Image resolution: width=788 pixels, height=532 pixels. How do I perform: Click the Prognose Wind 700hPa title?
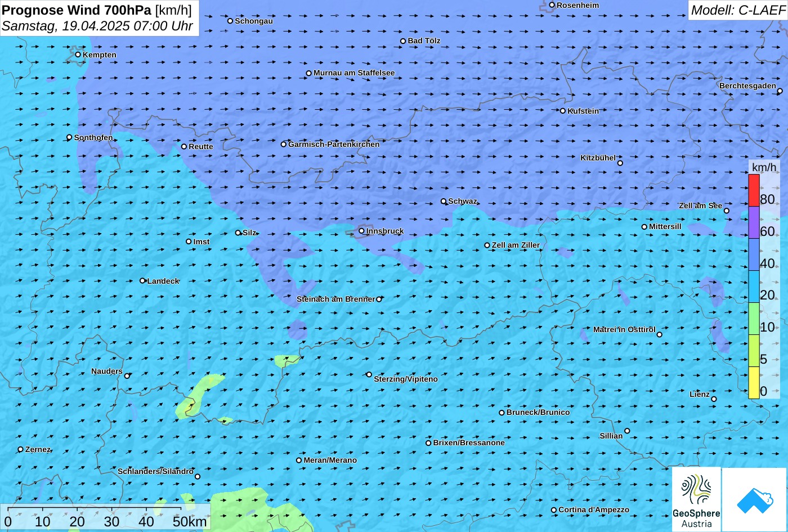[77, 10]
